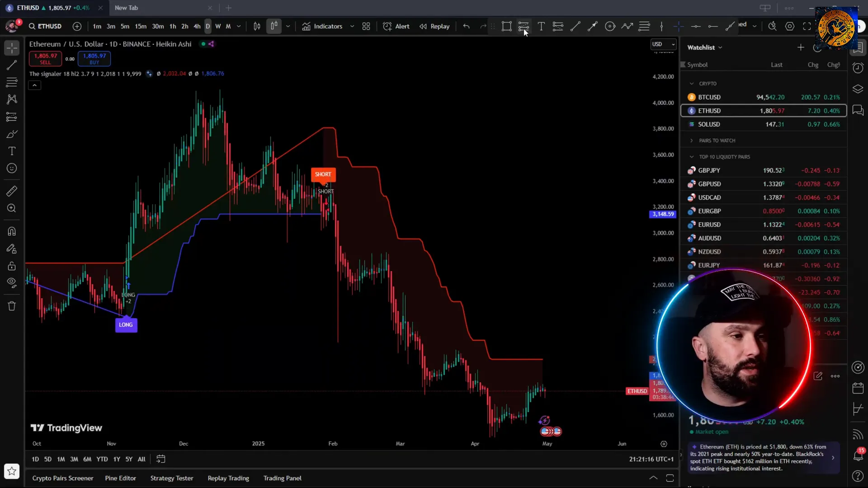
Task: Open the Strategy Tester tab
Action: coord(171,478)
